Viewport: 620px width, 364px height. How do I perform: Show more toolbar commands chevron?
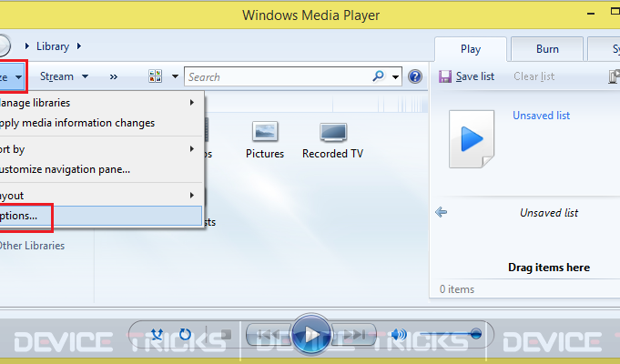click(114, 76)
